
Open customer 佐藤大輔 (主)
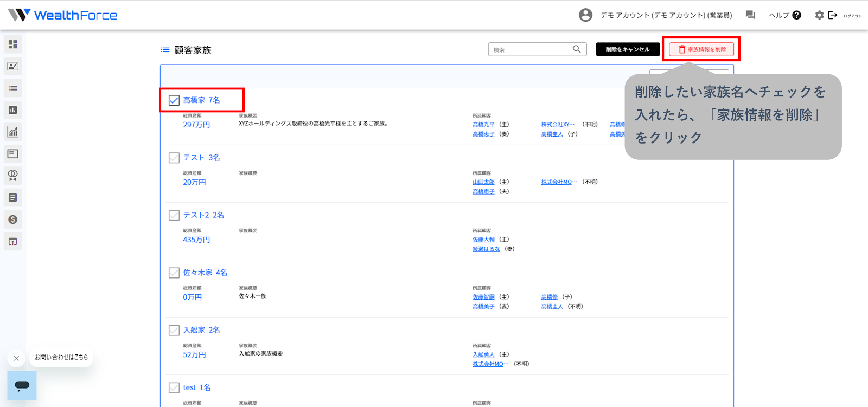point(483,240)
